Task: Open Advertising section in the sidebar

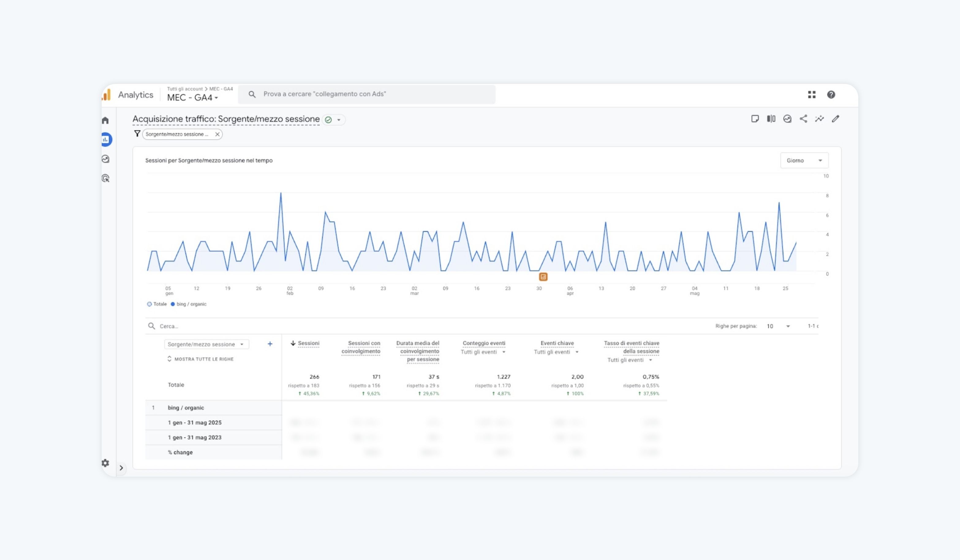Action: point(105,178)
